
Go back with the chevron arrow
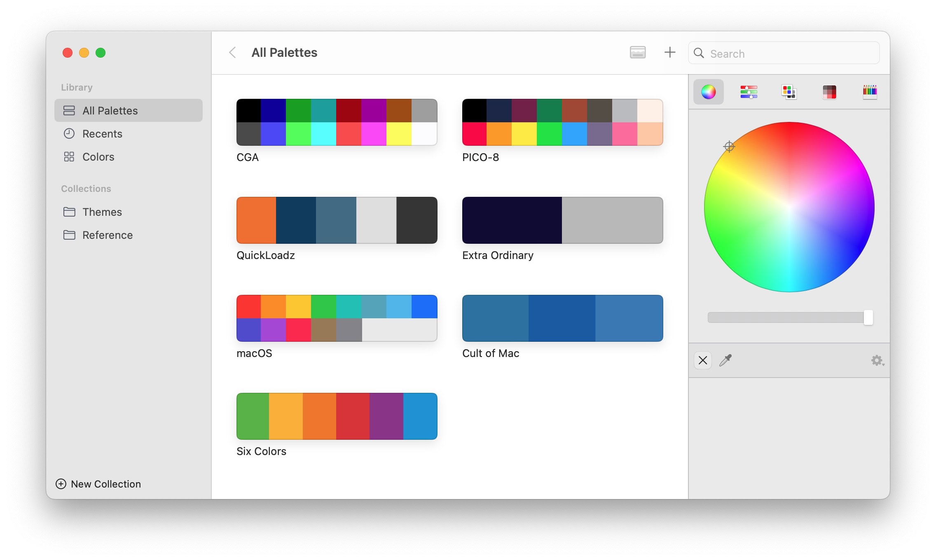tap(233, 52)
